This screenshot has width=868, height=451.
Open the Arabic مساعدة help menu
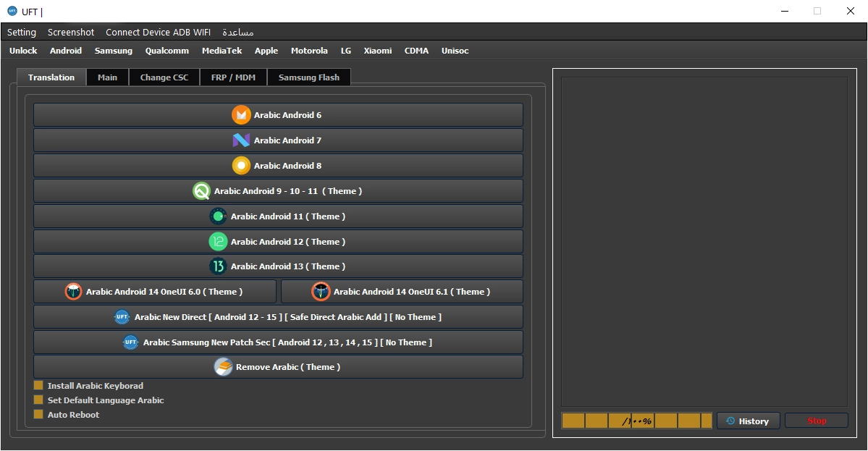tap(238, 32)
